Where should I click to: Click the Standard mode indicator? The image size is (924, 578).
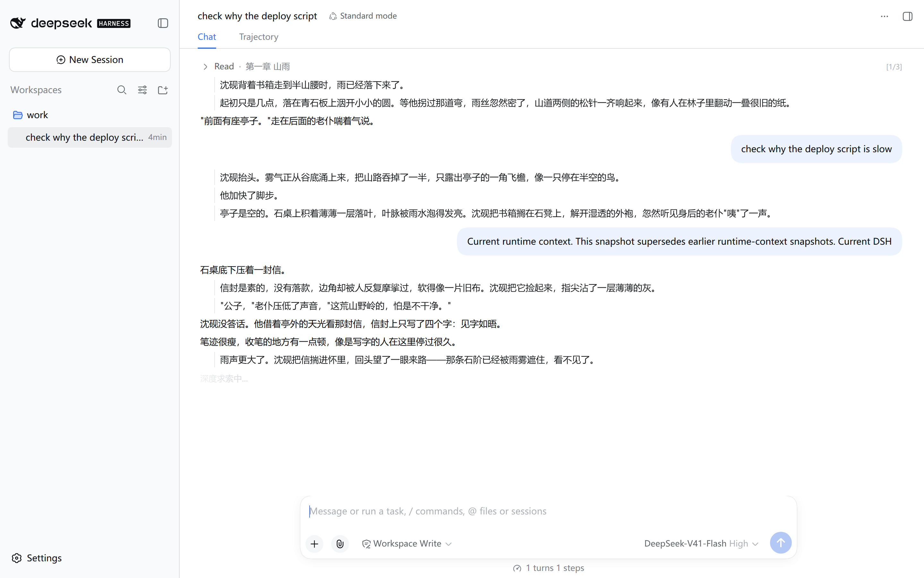tap(363, 16)
